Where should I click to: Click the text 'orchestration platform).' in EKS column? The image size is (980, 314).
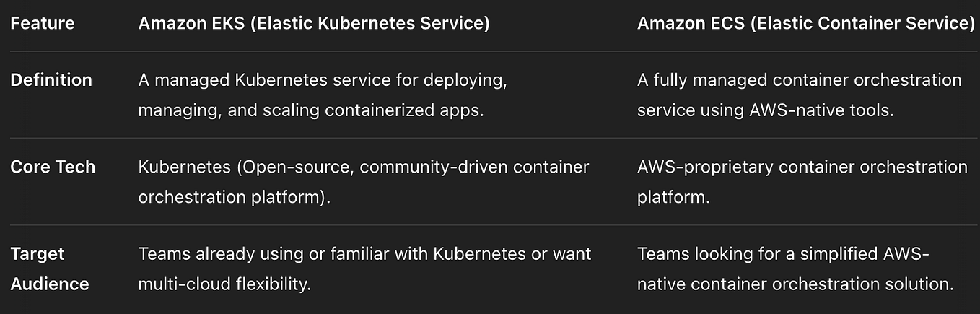(235, 196)
